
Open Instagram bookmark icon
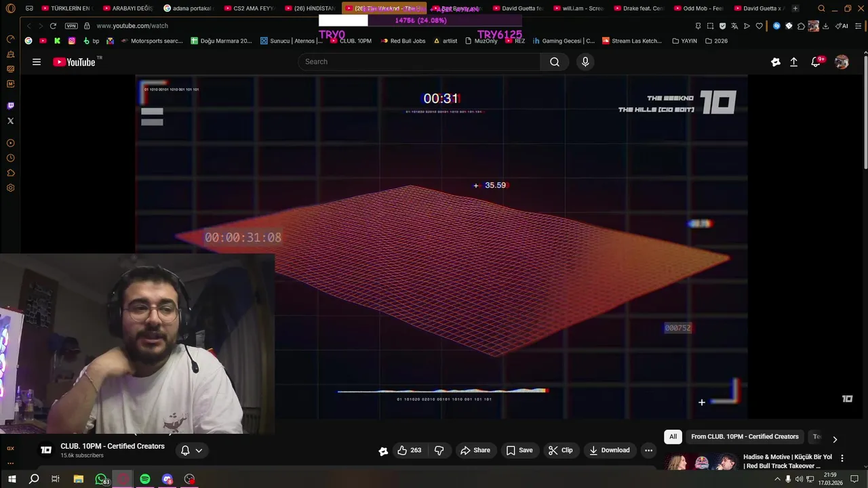[72, 41]
